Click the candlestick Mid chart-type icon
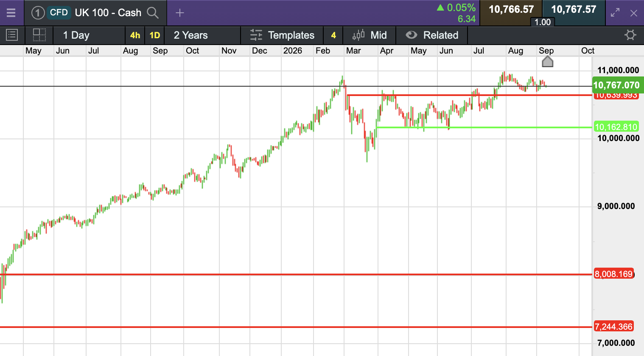This screenshot has width=644, height=356. [358, 35]
